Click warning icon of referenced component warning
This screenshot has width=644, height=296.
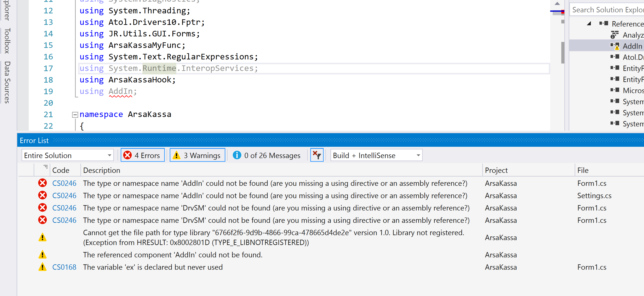pos(42,255)
